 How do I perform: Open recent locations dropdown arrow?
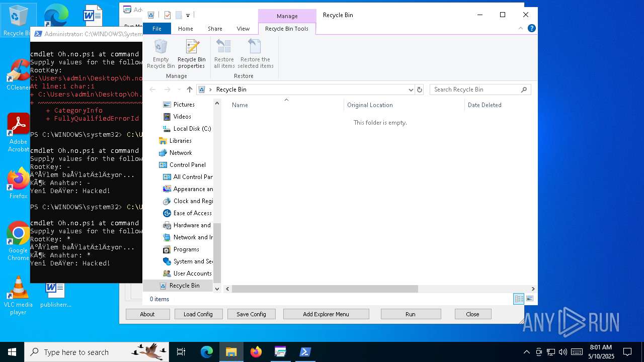179,89
